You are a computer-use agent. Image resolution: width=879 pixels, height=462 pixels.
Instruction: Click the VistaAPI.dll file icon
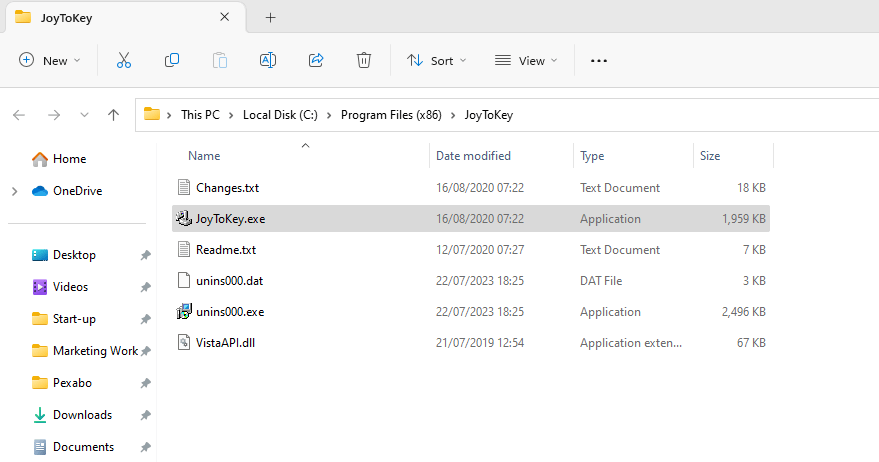[184, 342]
